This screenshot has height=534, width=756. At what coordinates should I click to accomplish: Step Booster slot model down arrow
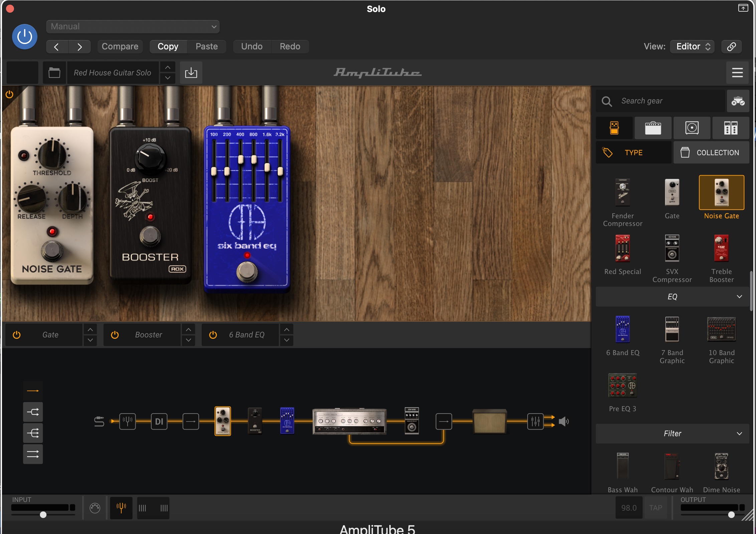click(188, 340)
